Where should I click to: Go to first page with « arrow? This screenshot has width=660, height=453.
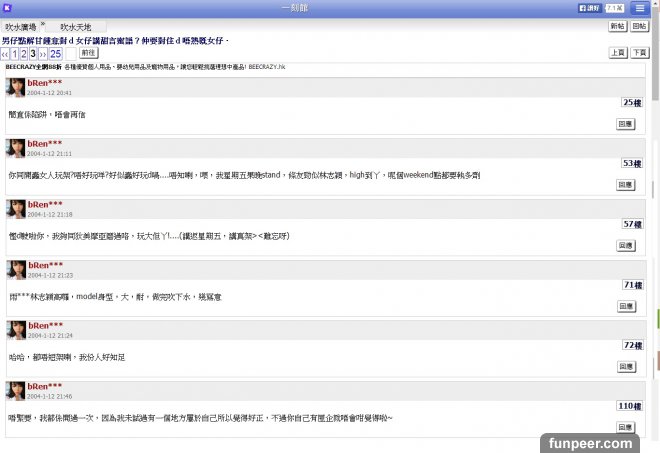(x=5, y=53)
